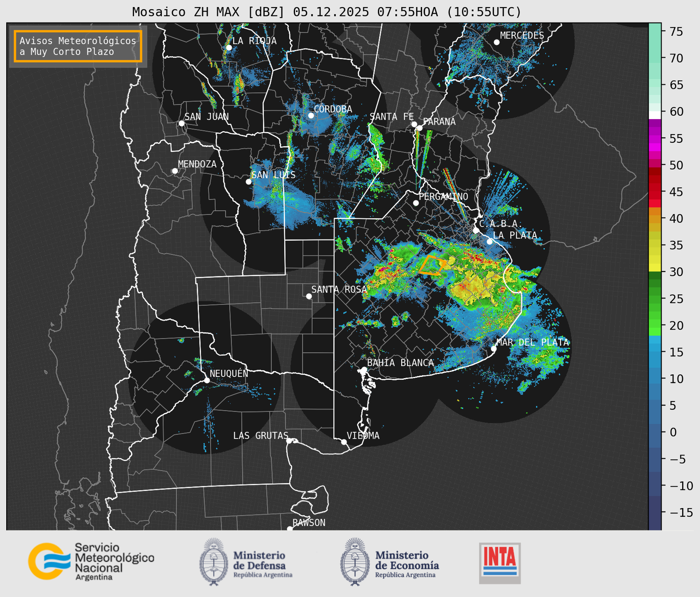The width and height of the screenshot is (700, 597).
Task: Click the INTA logo
Action: coord(500,563)
